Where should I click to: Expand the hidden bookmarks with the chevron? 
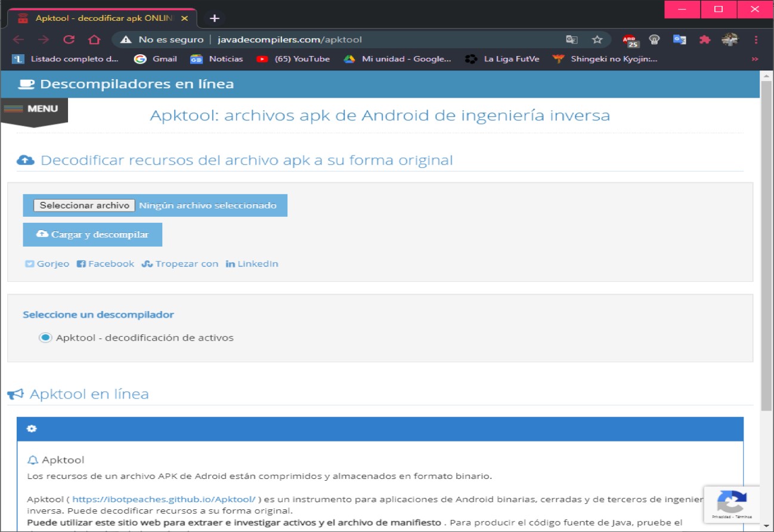[755, 59]
